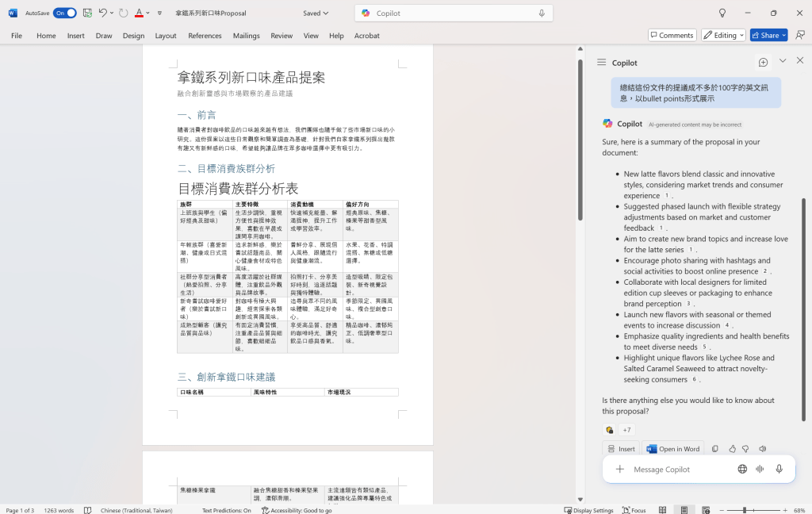The width and height of the screenshot is (812, 514).
Task: Select the Layout ribbon tab
Action: pos(166,35)
